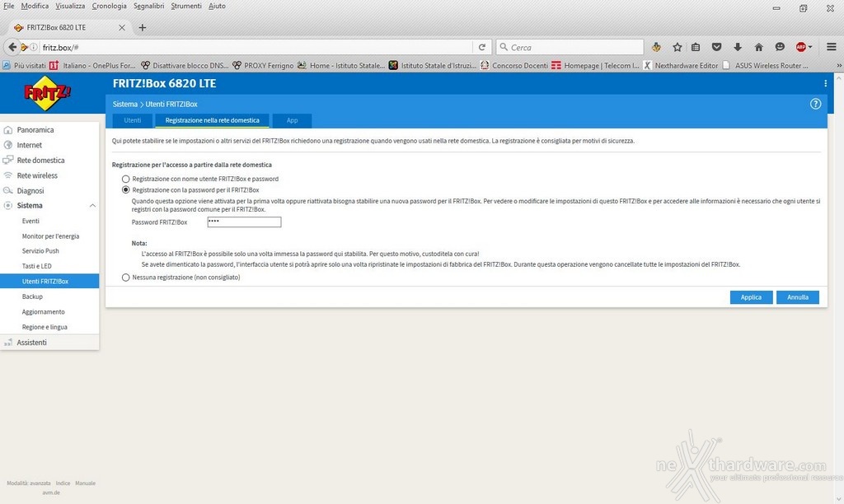The height and width of the screenshot is (504, 844).
Task: Open the help question mark icon
Action: [815, 104]
